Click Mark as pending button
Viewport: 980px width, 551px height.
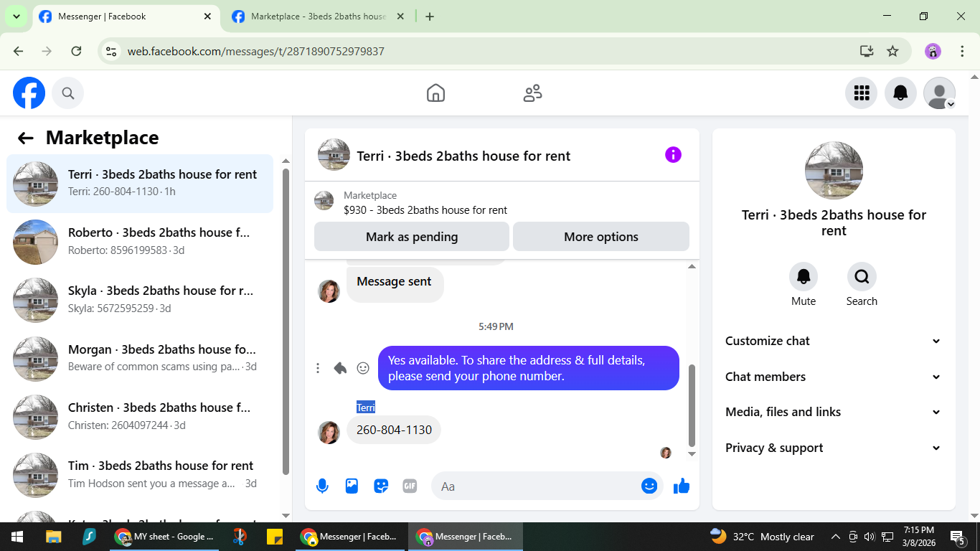[x=412, y=237]
